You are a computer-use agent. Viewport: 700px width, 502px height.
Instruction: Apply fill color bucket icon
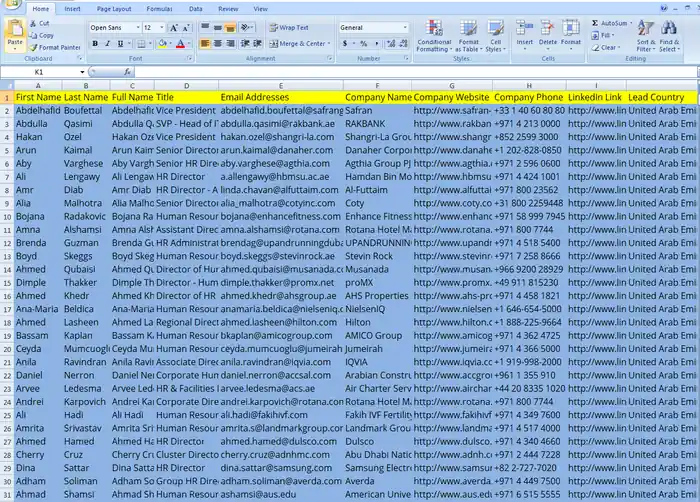point(162,44)
